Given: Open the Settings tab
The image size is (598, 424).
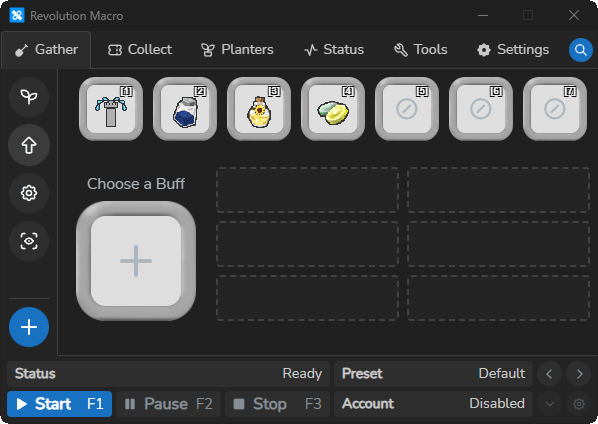Looking at the screenshot, I should coord(513,50).
